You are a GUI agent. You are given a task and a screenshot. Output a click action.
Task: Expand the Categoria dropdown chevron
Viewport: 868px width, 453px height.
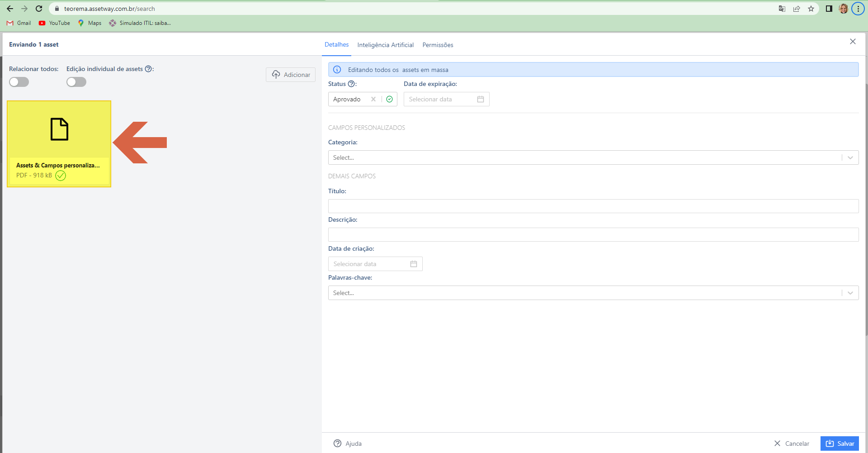tap(850, 157)
